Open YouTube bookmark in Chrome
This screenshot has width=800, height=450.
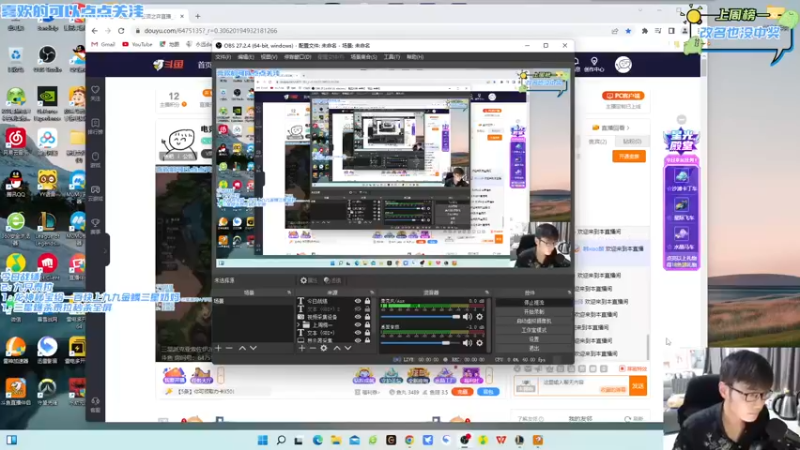pyautogui.click(x=137, y=44)
